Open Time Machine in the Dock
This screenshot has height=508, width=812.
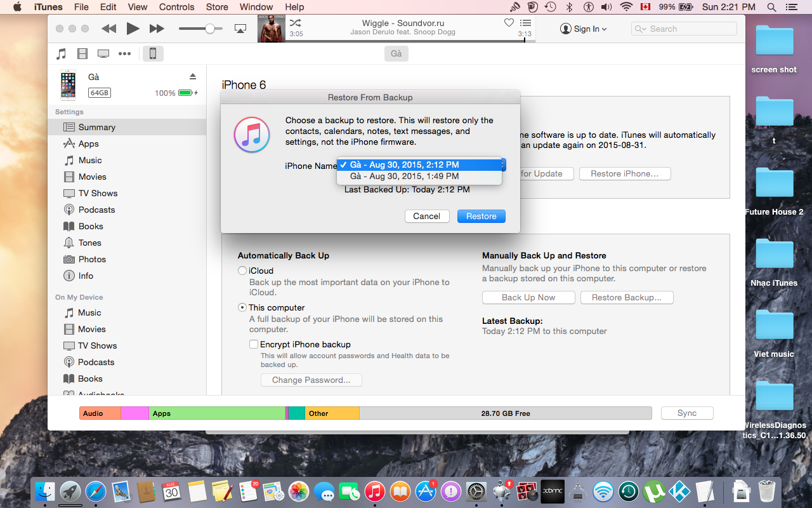tap(629, 491)
